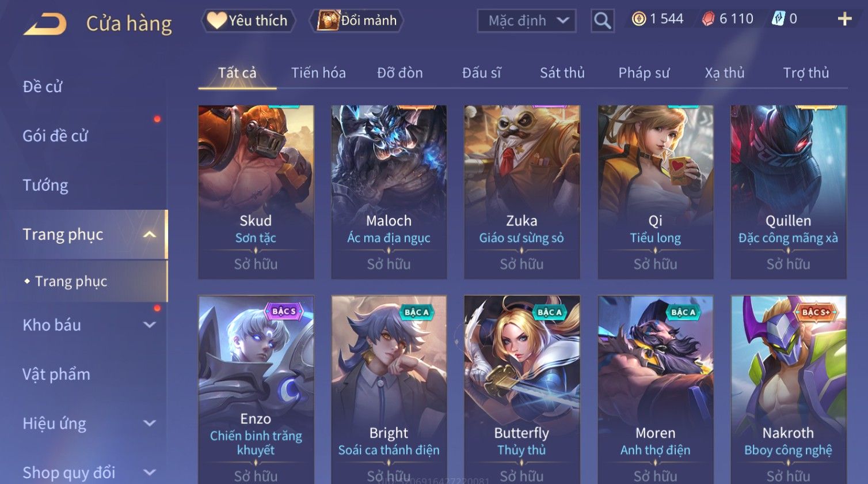Switch to the Pháp sư tab
This screenshot has width=868, height=484.
[644, 73]
